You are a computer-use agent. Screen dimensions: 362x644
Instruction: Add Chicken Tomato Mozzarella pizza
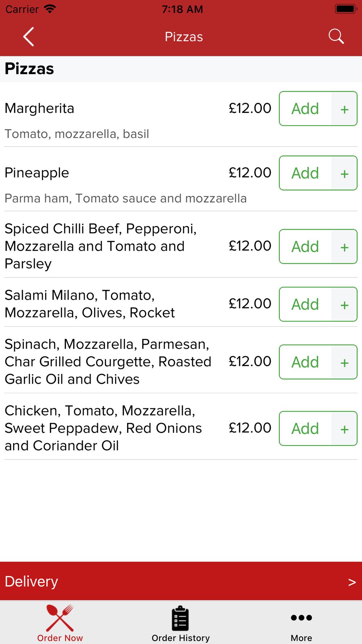click(305, 428)
